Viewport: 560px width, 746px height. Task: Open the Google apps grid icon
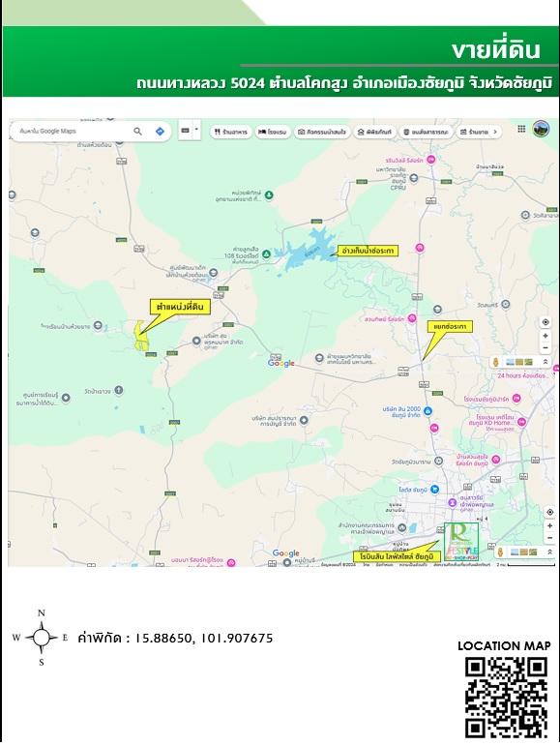click(521, 129)
